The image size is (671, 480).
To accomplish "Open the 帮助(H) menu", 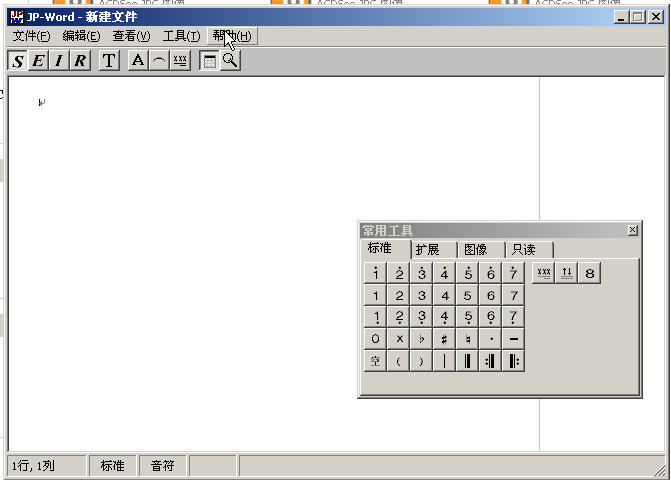I will [232, 36].
